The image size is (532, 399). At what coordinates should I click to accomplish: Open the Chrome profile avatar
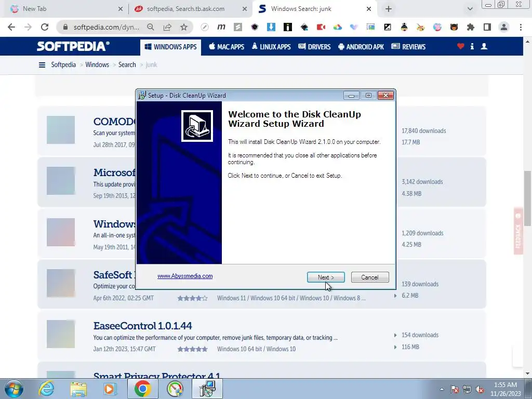tap(504, 27)
